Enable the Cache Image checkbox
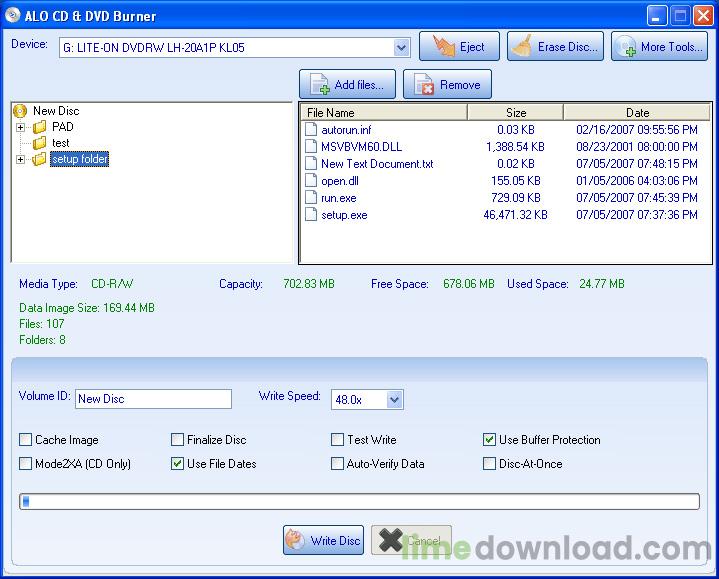Viewport: 719px width, 579px height. 26,440
